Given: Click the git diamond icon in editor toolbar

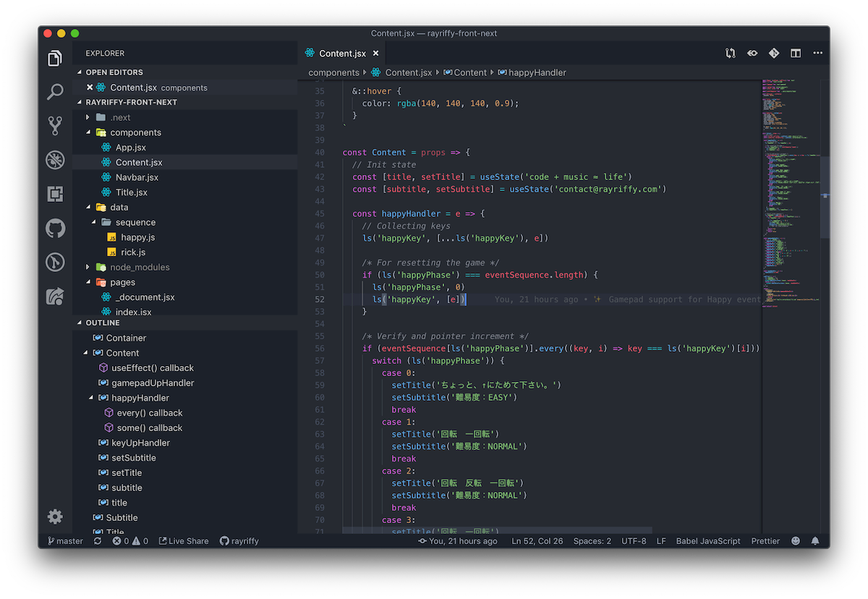Looking at the screenshot, I should click(774, 54).
